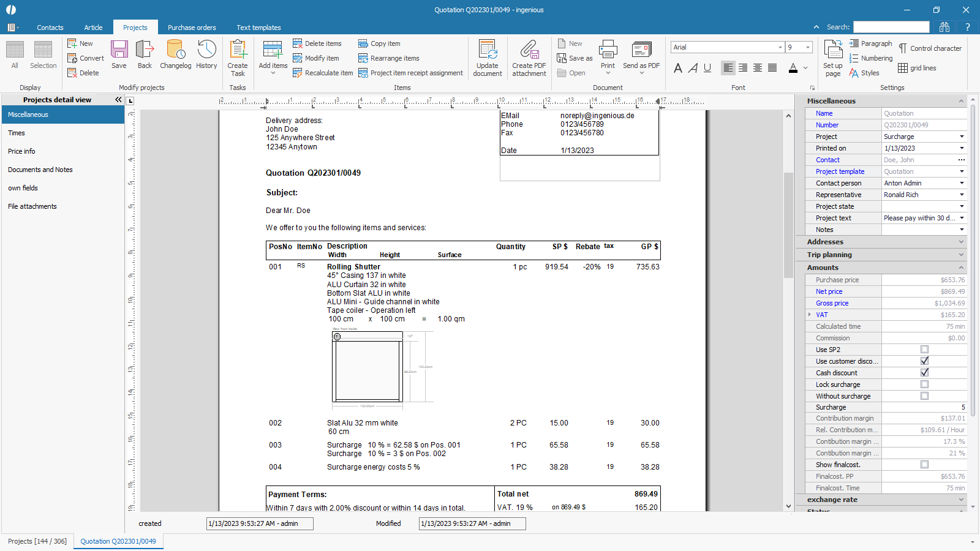980x551 pixels.
Task: Open the Set up page tool
Action: point(833,57)
